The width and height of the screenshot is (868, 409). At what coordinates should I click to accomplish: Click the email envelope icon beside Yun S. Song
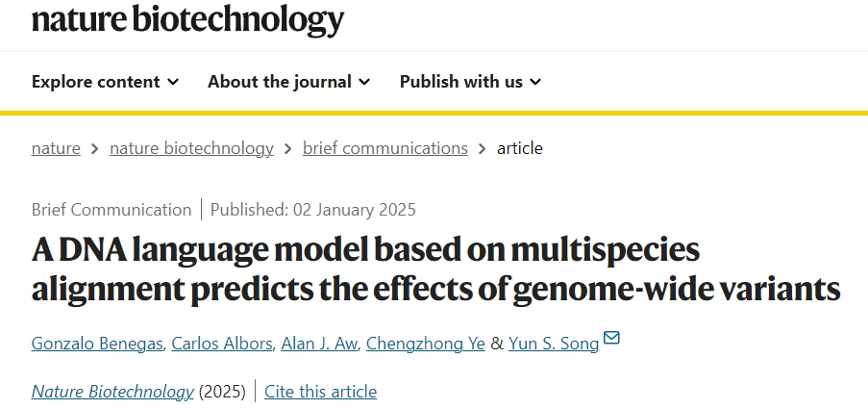tap(611, 338)
